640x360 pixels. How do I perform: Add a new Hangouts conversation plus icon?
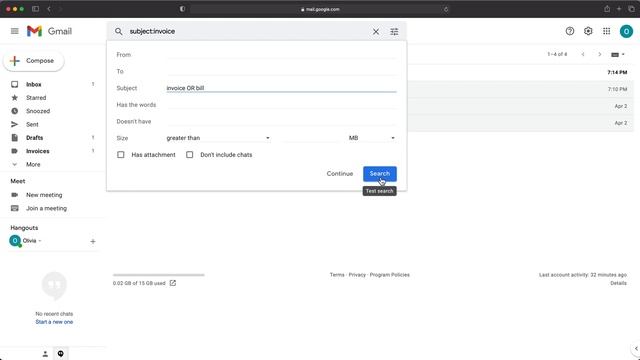coord(93,242)
